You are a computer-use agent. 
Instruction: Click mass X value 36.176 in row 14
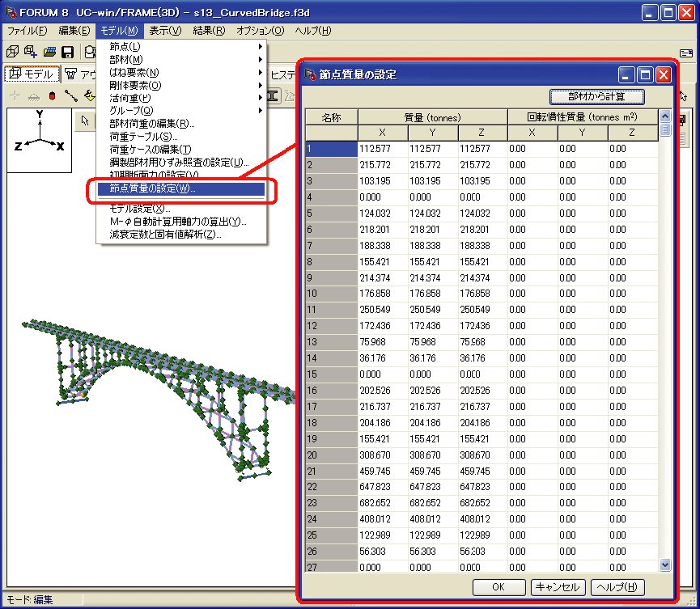[383, 358]
